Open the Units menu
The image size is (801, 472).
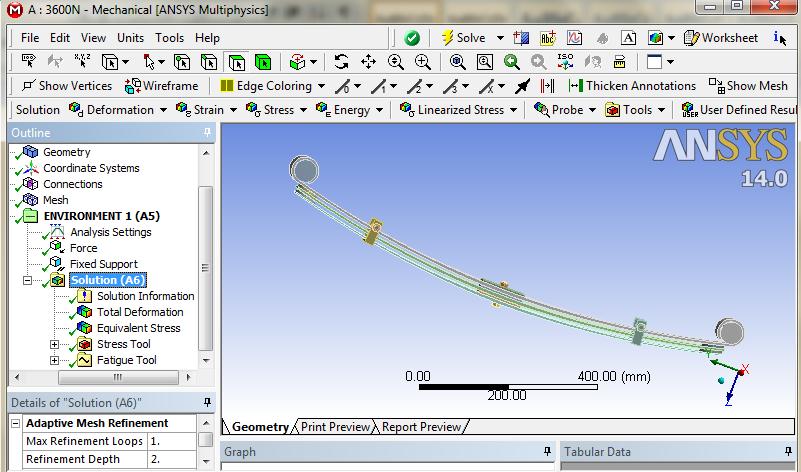(x=130, y=38)
